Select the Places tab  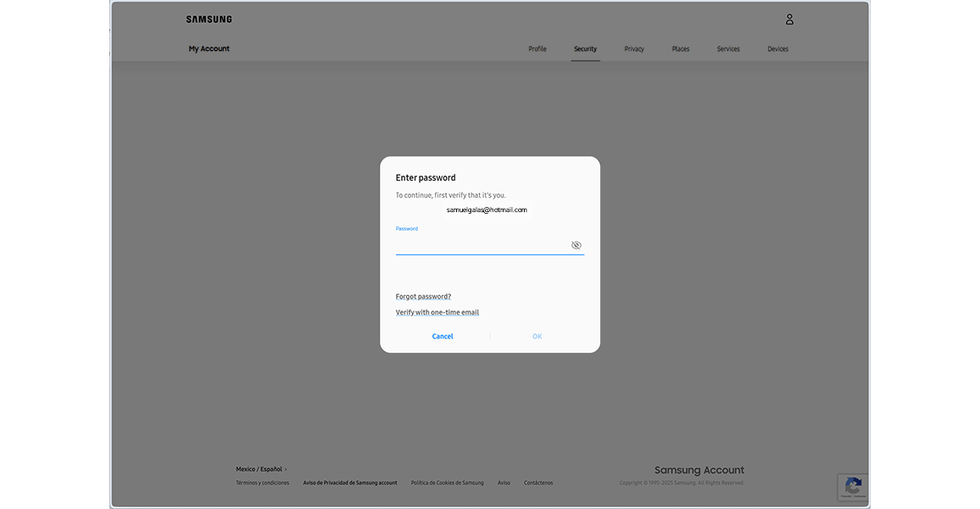(x=681, y=48)
